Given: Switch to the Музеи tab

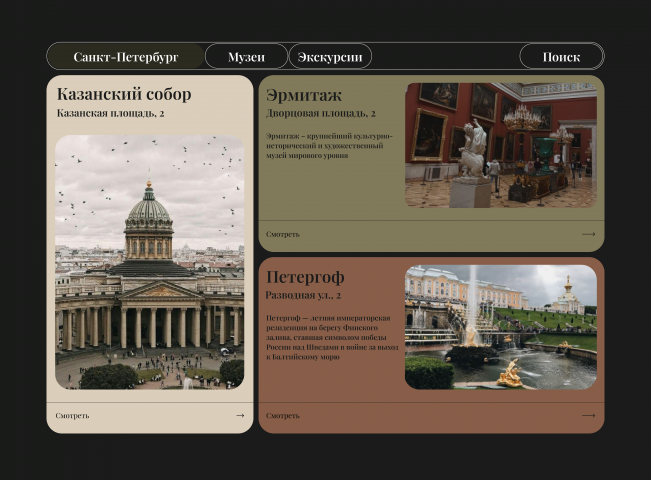Looking at the screenshot, I should coord(246,56).
